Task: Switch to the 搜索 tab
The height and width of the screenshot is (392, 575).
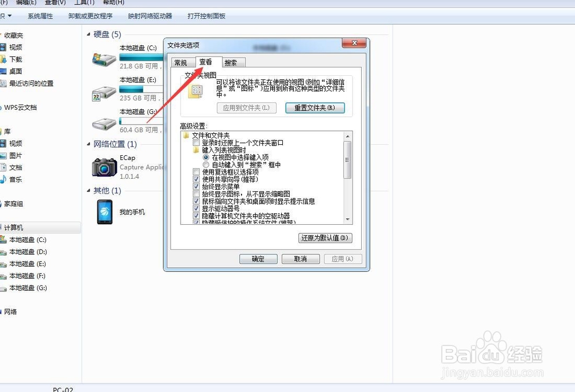Action: pos(233,63)
